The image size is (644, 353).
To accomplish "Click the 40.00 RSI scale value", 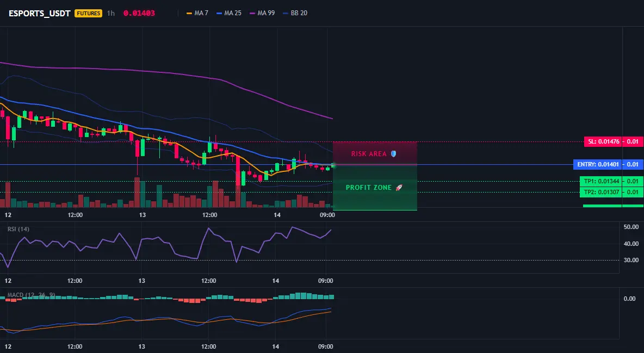I will (631, 244).
